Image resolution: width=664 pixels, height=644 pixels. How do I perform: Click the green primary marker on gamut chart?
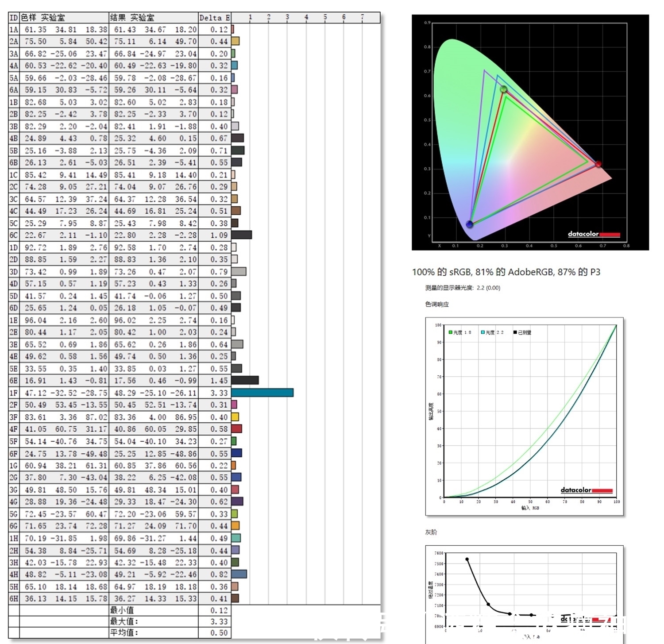[x=503, y=89]
